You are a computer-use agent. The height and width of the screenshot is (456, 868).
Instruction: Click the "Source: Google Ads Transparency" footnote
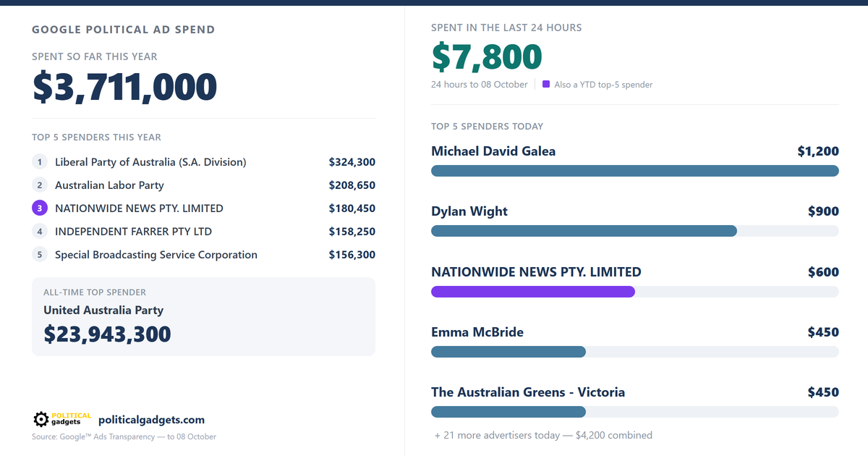124,436
